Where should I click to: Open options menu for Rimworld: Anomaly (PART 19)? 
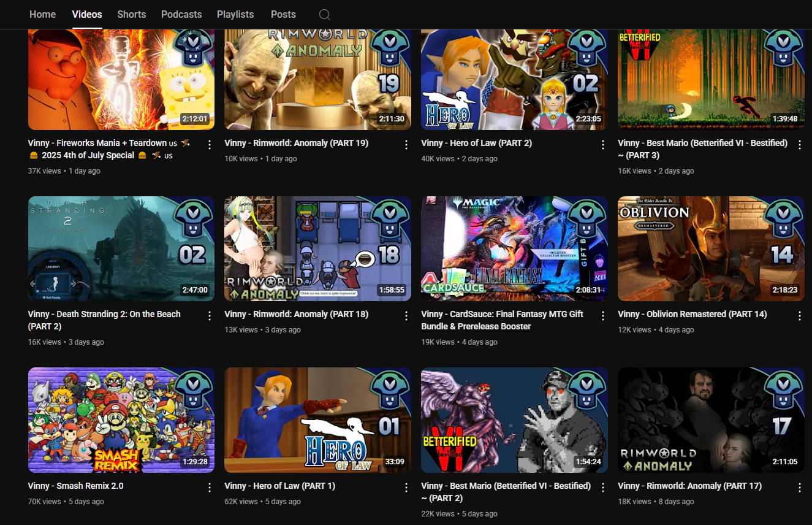406,145
